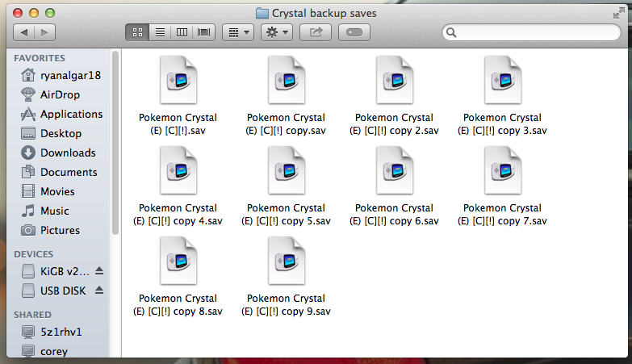Go forward with the right arrow button

point(44,32)
